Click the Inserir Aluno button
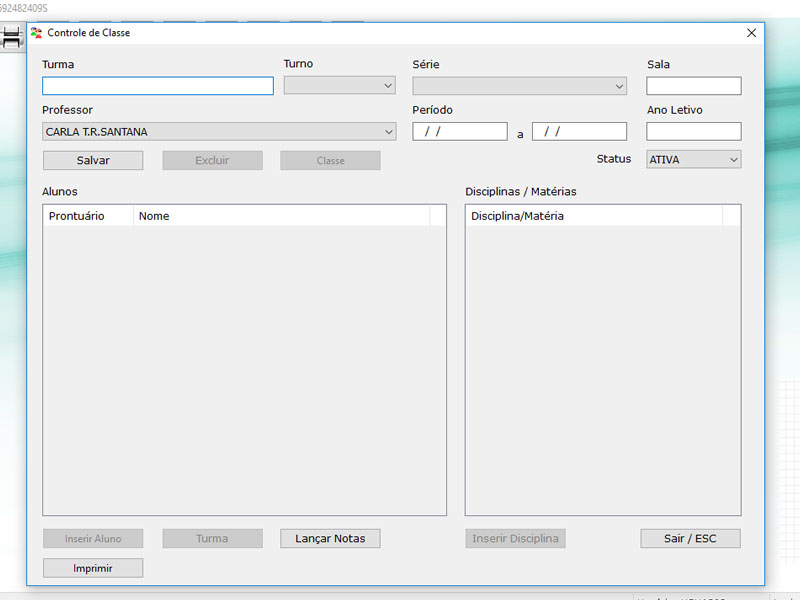Screen dimensions: 800x600 pos(93,539)
